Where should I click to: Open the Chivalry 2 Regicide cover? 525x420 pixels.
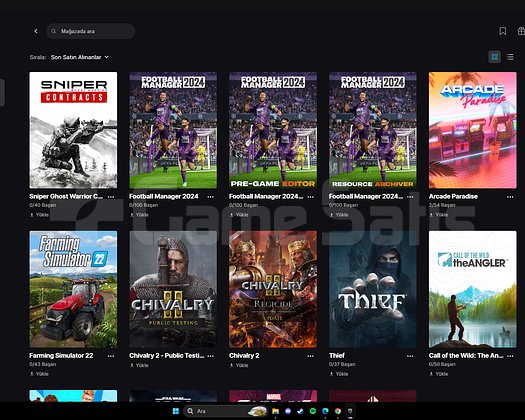click(x=273, y=289)
